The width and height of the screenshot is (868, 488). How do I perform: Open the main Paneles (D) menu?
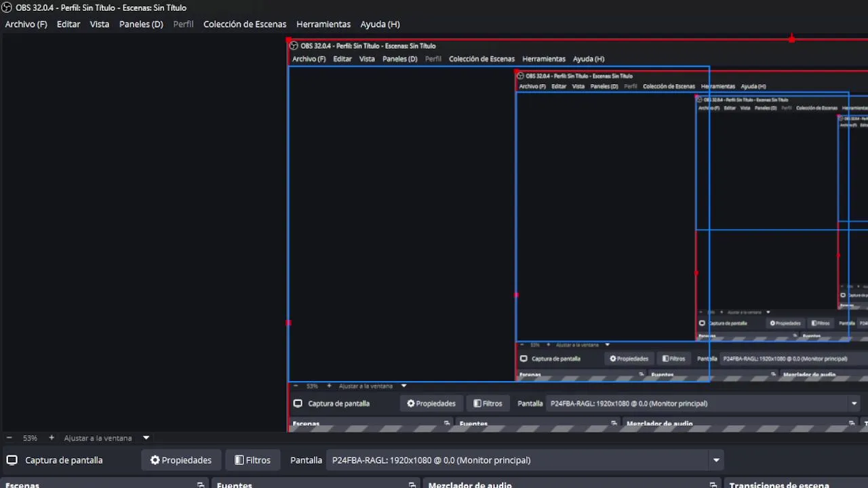141,24
